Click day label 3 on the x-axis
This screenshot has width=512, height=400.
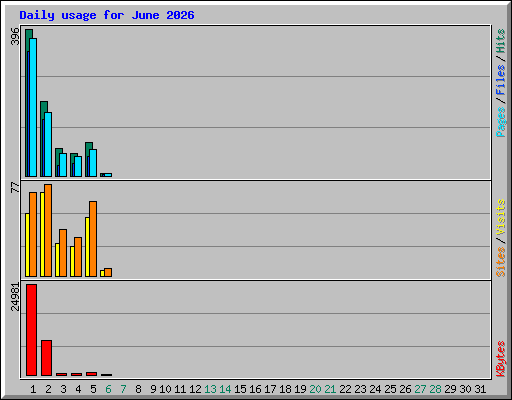[63, 389]
